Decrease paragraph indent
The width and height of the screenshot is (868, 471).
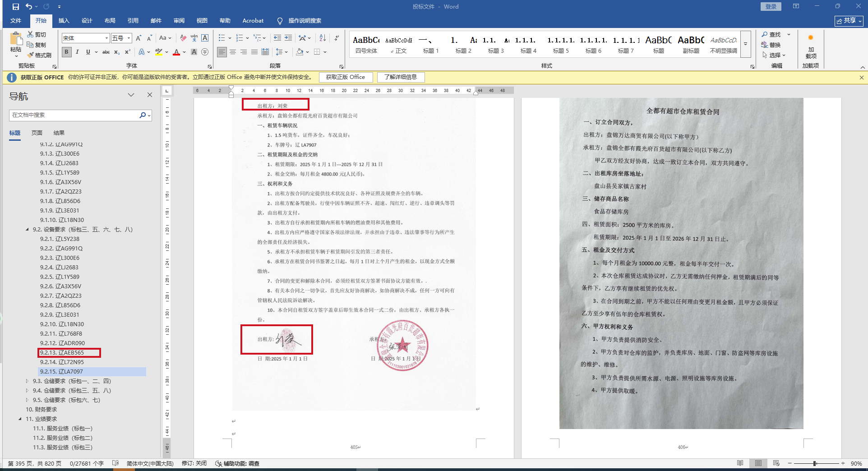click(x=277, y=38)
